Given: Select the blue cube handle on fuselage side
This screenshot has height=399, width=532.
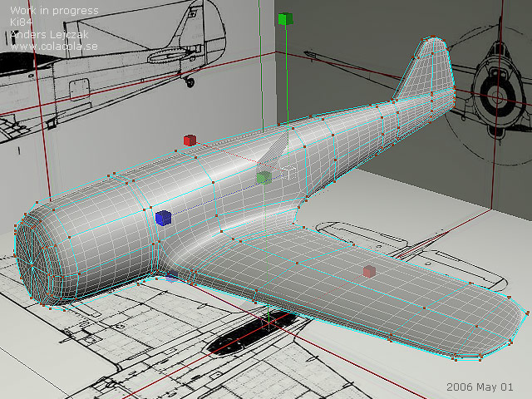Looking at the screenshot, I should click(163, 218).
